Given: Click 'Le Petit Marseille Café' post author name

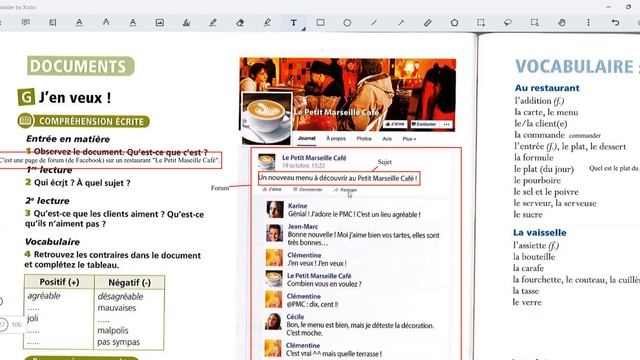Looking at the screenshot, I should pos(314,158).
